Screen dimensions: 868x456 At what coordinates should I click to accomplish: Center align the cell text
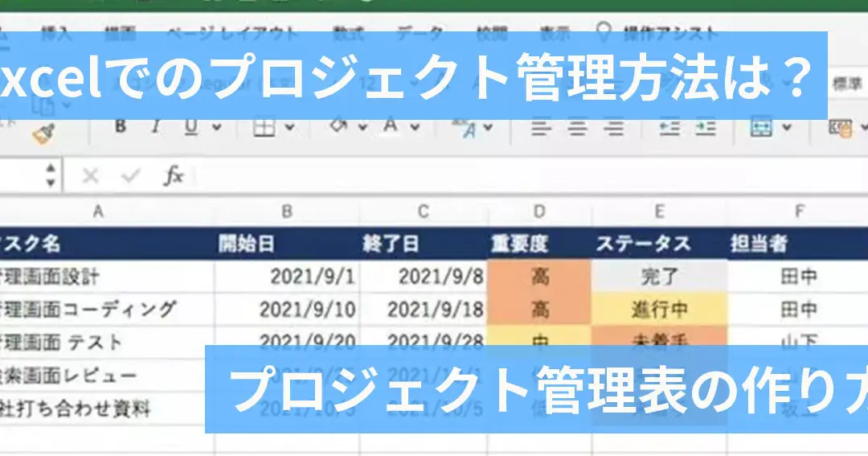point(577,127)
